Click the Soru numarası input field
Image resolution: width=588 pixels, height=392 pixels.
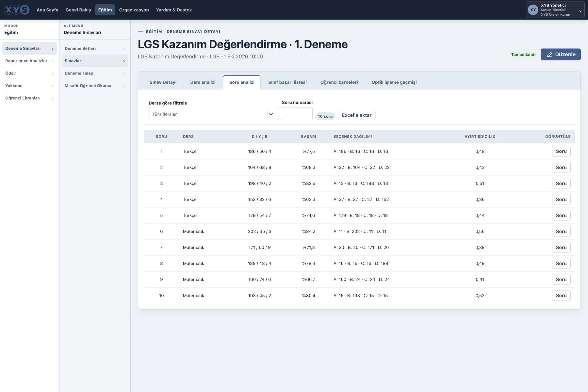297,114
